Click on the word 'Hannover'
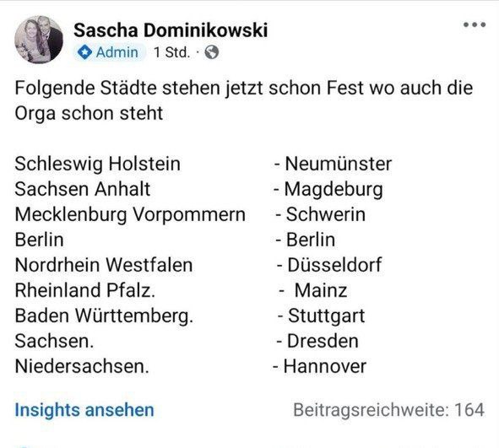Viewport: 499px width, 448px height. pyautogui.click(x=324, y=366)
